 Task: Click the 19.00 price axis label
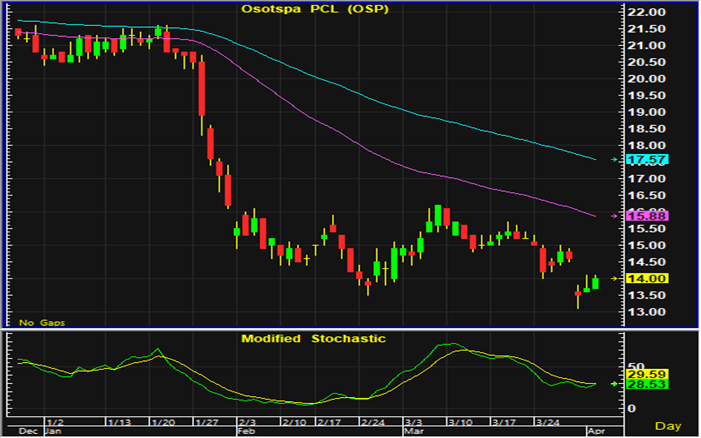(x=646, y=112)
